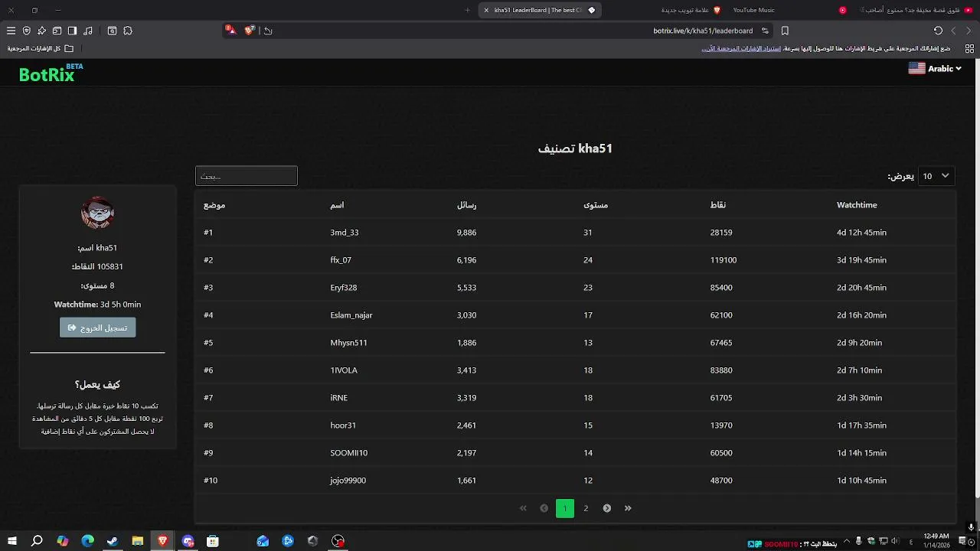The height and width of the screenshot is (551, 980).
Task: Click the share arrow icon in address bar
Action: click(268, 31)
